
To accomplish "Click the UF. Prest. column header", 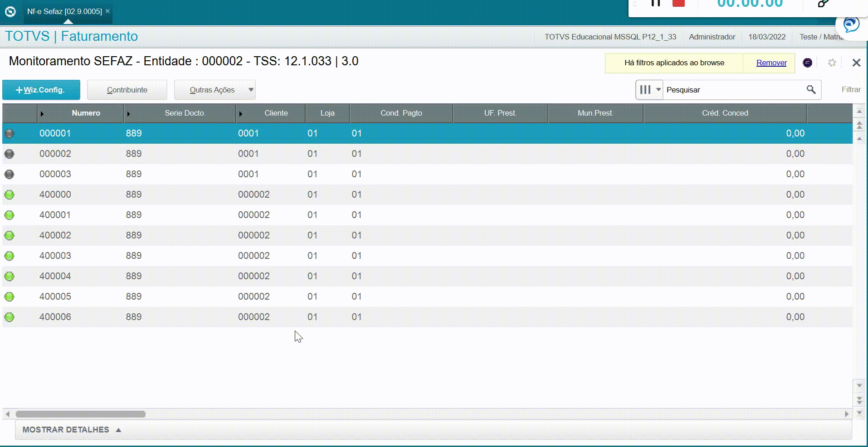I will 500,113.
